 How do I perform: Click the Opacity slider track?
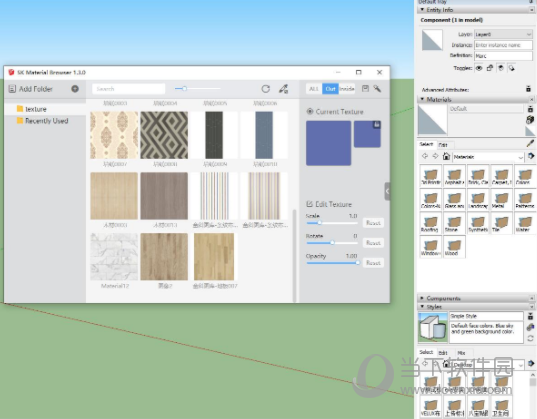coord(332,263)
